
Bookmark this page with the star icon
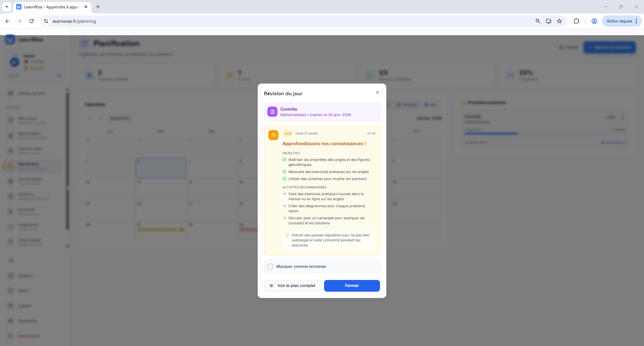point(559,21)
